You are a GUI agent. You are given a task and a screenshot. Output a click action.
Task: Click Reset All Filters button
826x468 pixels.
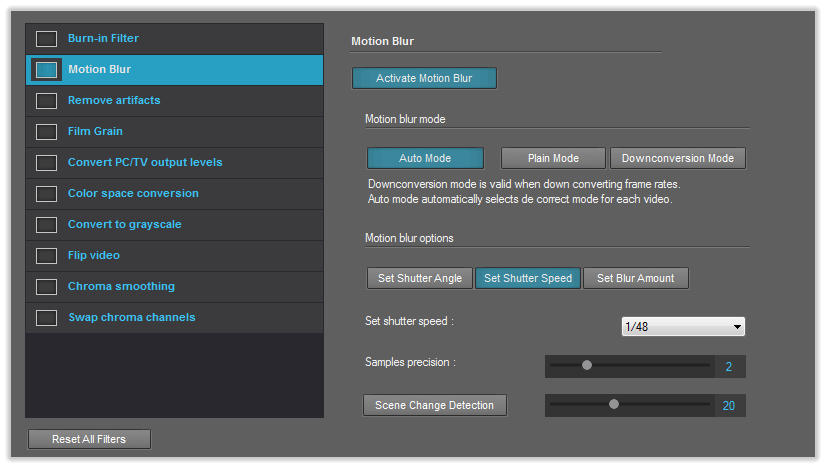tap(89, 439)
